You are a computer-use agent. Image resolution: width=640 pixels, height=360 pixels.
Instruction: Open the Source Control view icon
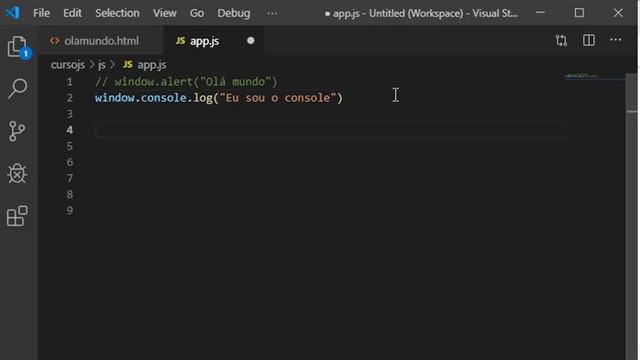pos(17,131)
